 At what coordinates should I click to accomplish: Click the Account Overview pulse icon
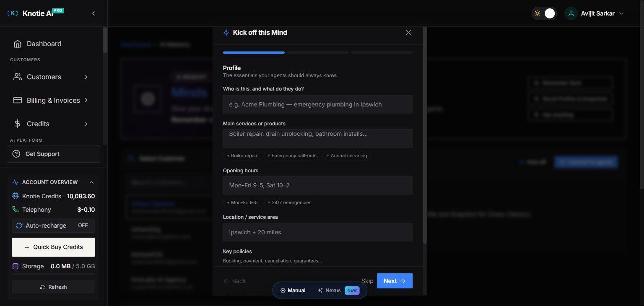(16, 182)
